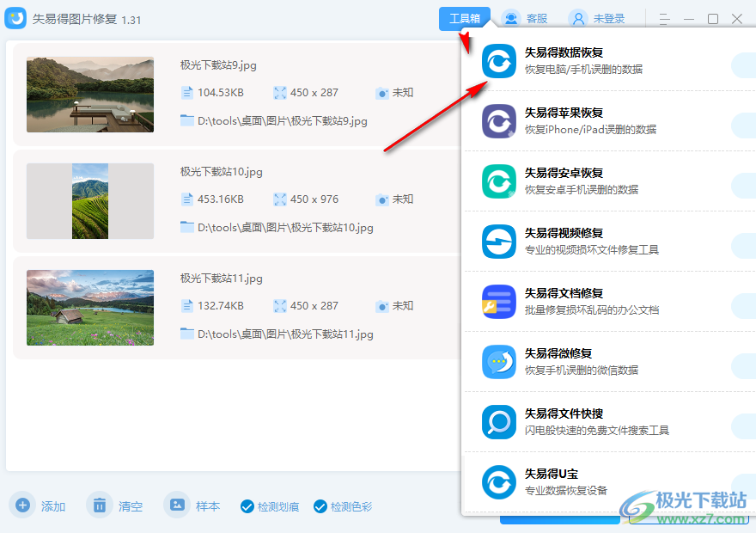Viewport: 756px width, 533px height.
Task: Click dimensions icon for 极光下载站11.jpg
Action: pyautogui.click(x=280, y=306)
